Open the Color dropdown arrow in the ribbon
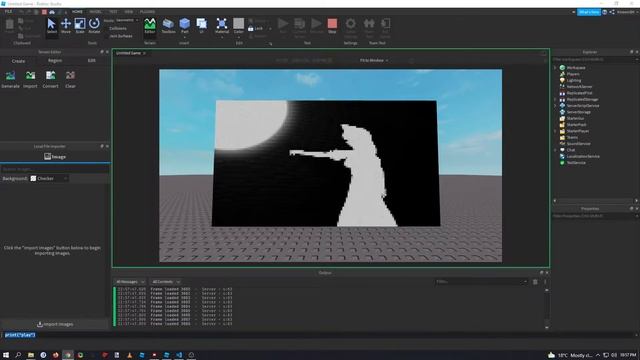 pos(239,38)
